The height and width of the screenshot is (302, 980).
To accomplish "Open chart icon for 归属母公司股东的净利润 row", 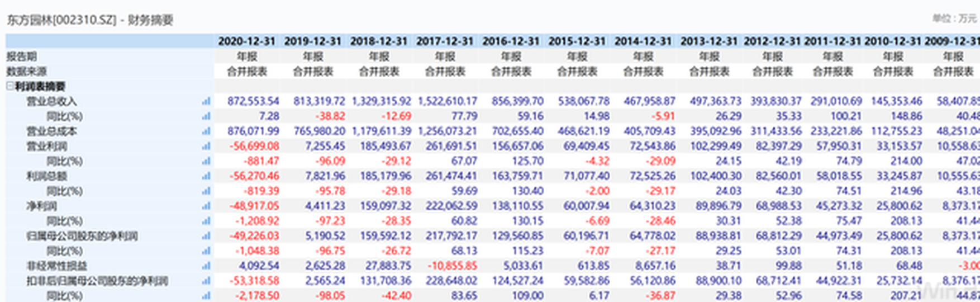I will pos(206,236).
